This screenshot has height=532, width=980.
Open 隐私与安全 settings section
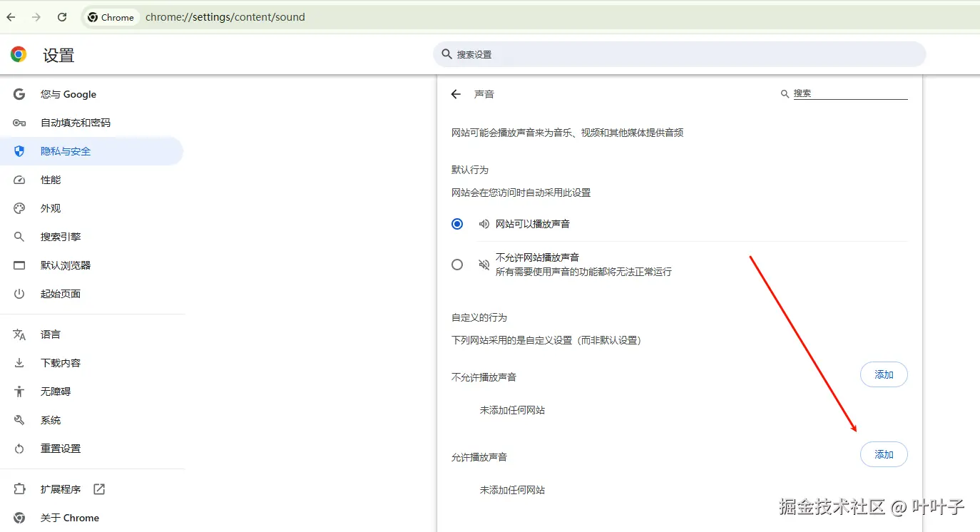tap(91, 151)
